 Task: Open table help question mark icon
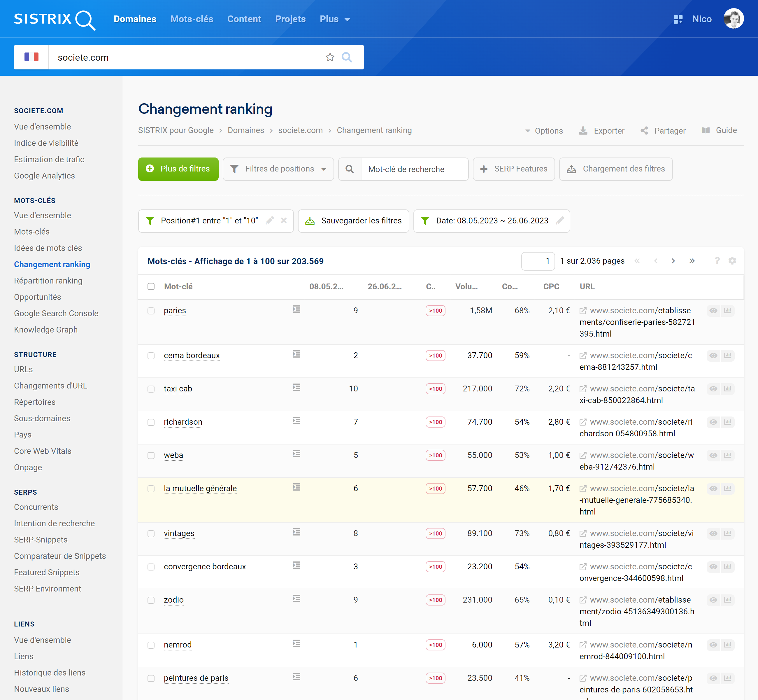[x=717, y=261]
